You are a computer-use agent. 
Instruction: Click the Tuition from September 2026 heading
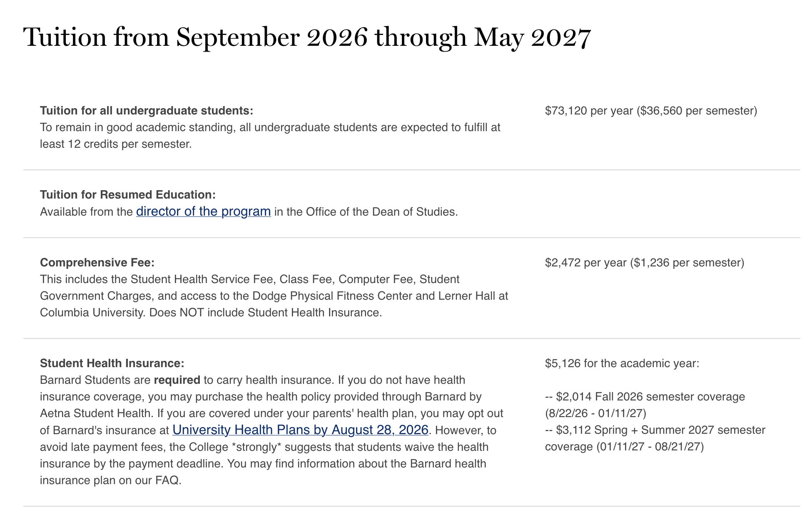[307, 37]
